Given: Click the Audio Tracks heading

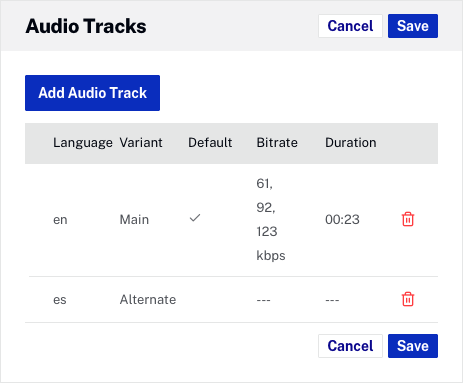Looking at the screenshot, I should coord(86,26).
